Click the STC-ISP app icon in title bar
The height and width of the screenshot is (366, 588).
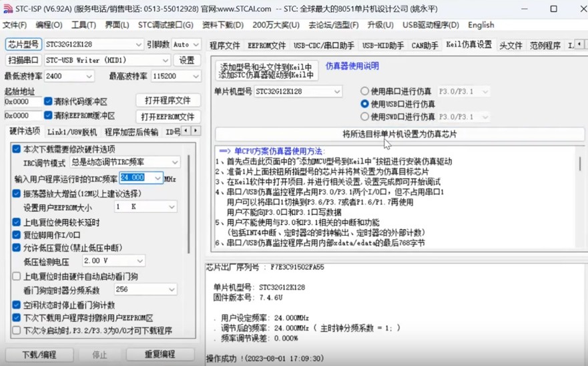point(7,9)
